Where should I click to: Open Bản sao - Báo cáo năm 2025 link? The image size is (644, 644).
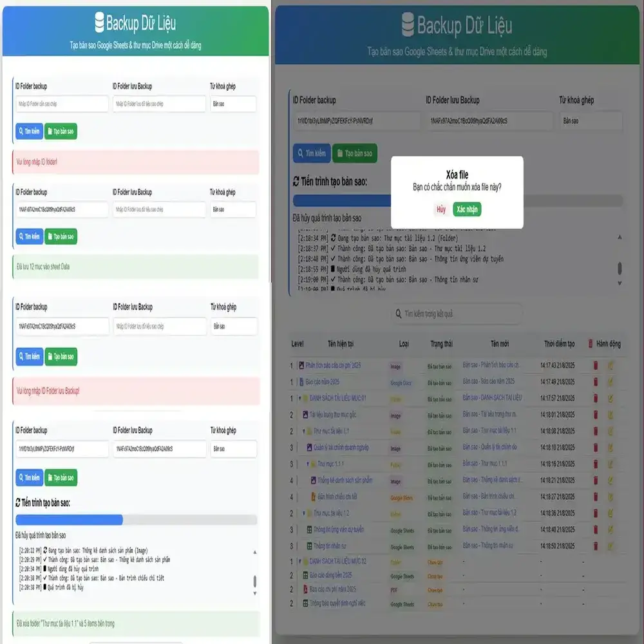click(x=488, y=382)
